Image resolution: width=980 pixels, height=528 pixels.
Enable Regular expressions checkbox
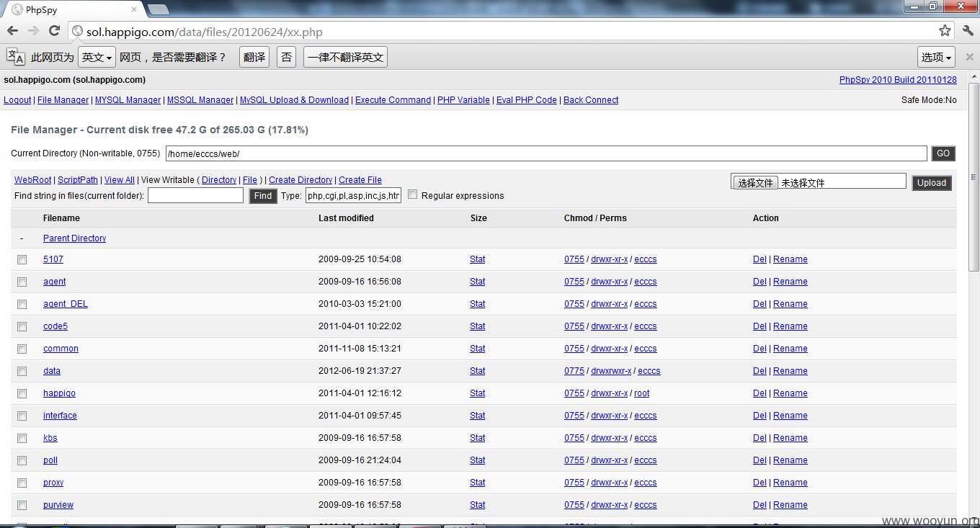coord(413,194)
